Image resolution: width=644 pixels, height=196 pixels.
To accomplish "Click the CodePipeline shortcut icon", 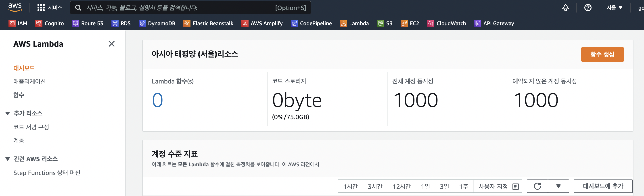I will coord(294,23).
